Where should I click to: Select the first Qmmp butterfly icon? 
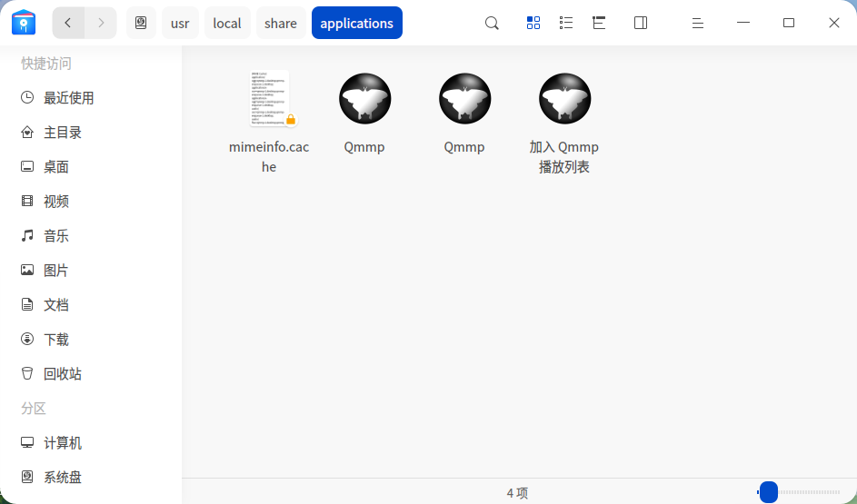pyautogui.click(x=364, y=98)
